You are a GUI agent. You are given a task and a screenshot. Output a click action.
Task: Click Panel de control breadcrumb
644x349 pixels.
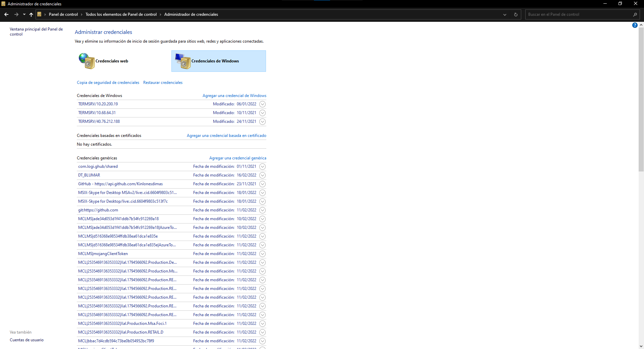(x=63, y=14)
